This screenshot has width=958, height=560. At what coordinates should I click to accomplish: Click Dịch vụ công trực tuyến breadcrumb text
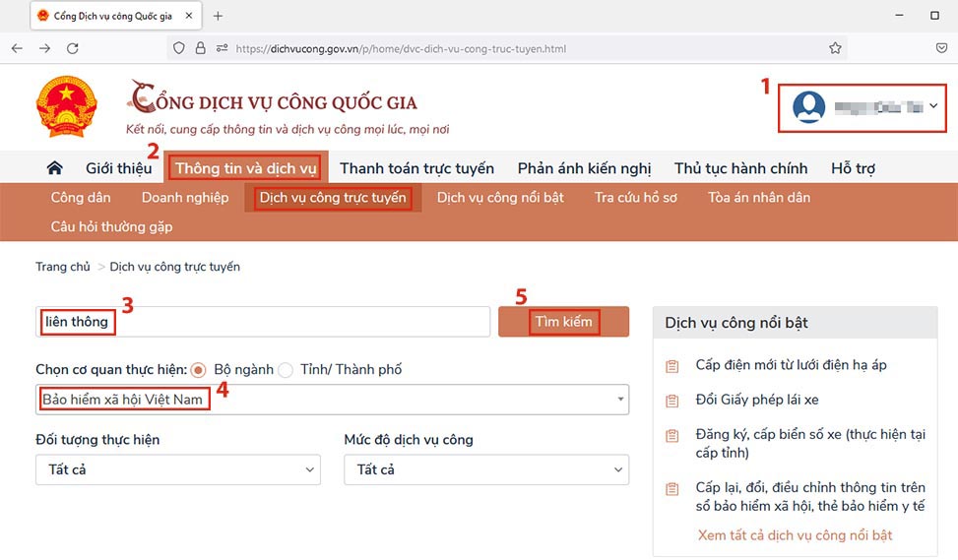pos(174,267)
